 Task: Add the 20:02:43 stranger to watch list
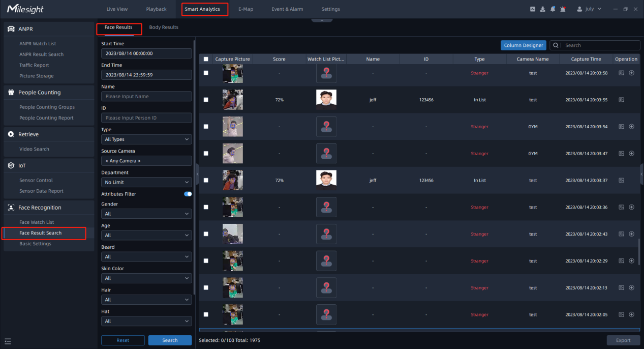tap(631, 234)
